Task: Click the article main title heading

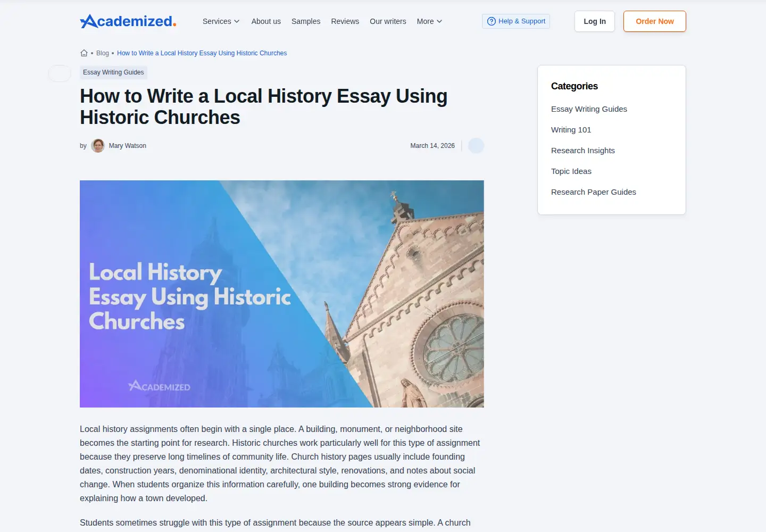Action: [x=264, y=106]
